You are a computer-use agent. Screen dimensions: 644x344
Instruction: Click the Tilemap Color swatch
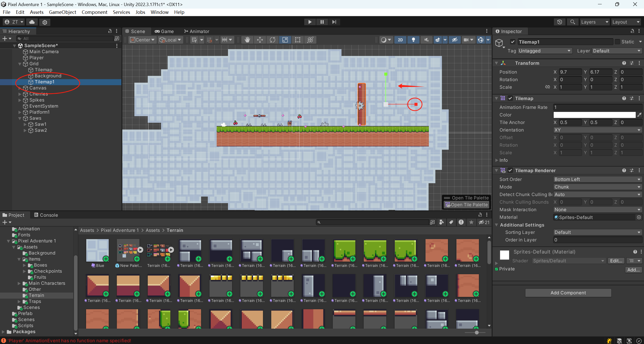(x=594, y=115)
